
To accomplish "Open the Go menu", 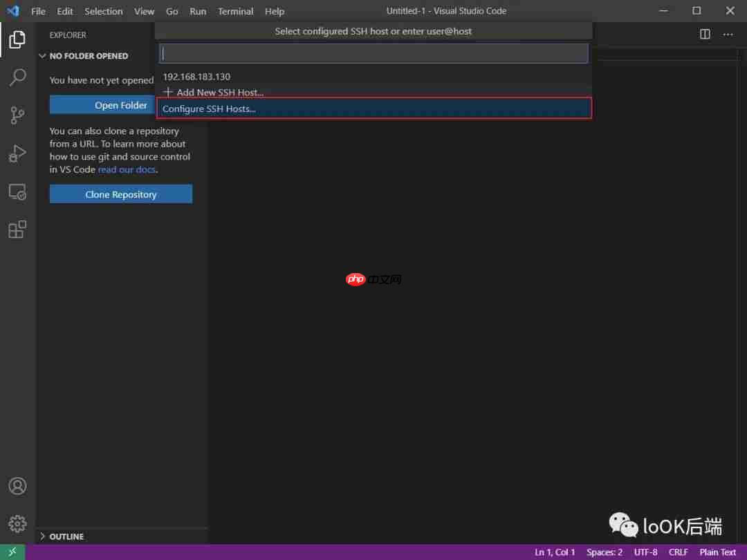I will tap(172, 11).
